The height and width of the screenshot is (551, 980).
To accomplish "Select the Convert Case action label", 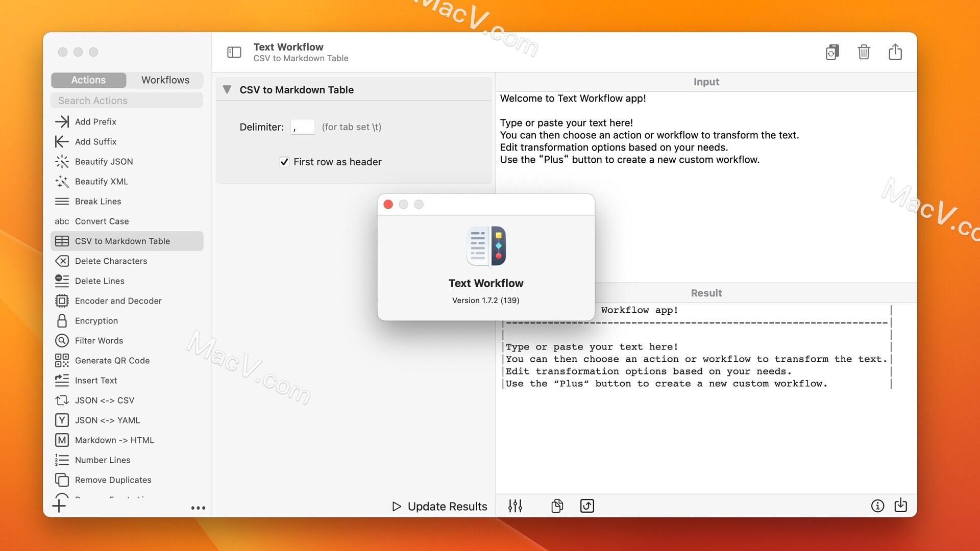I will (x=102, y=221).
